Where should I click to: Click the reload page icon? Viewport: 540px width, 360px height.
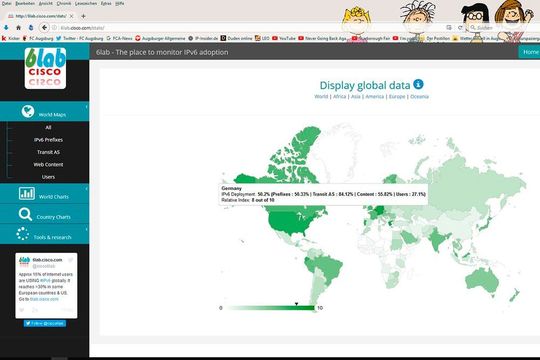460,28
